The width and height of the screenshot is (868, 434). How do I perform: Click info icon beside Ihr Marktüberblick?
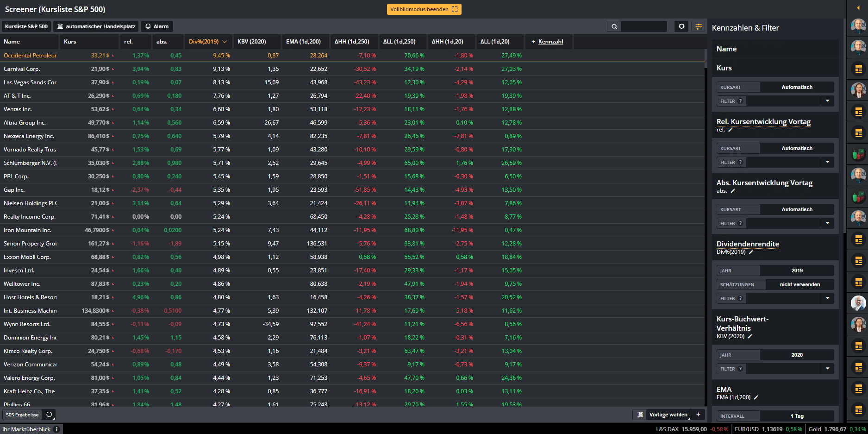pyautogui.click(x=56, y=429)
